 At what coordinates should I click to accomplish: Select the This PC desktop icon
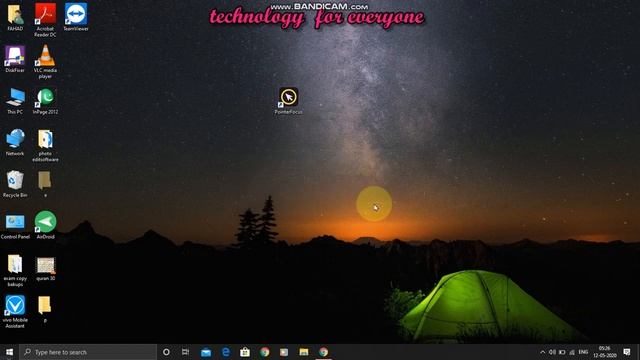coord(15,101)
